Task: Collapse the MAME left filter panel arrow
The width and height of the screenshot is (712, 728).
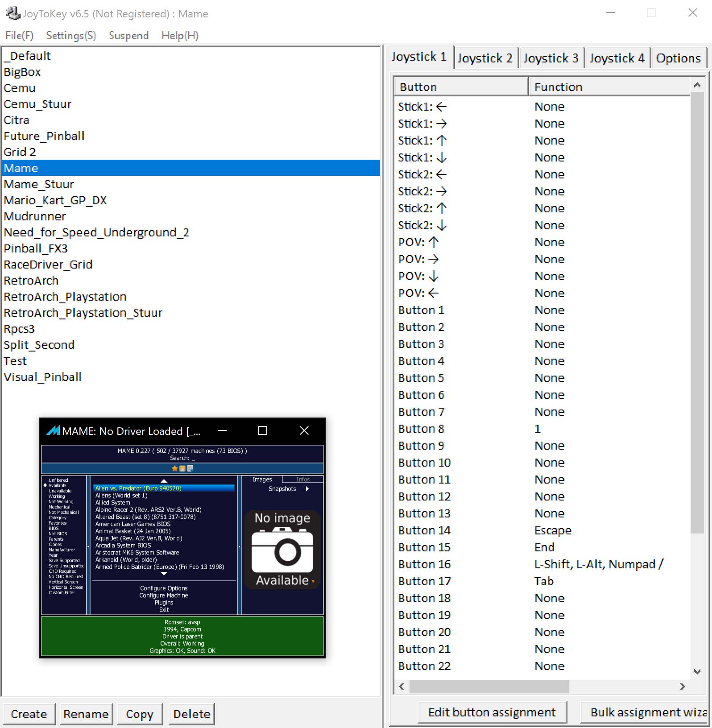Action: (x=88, y=546)
